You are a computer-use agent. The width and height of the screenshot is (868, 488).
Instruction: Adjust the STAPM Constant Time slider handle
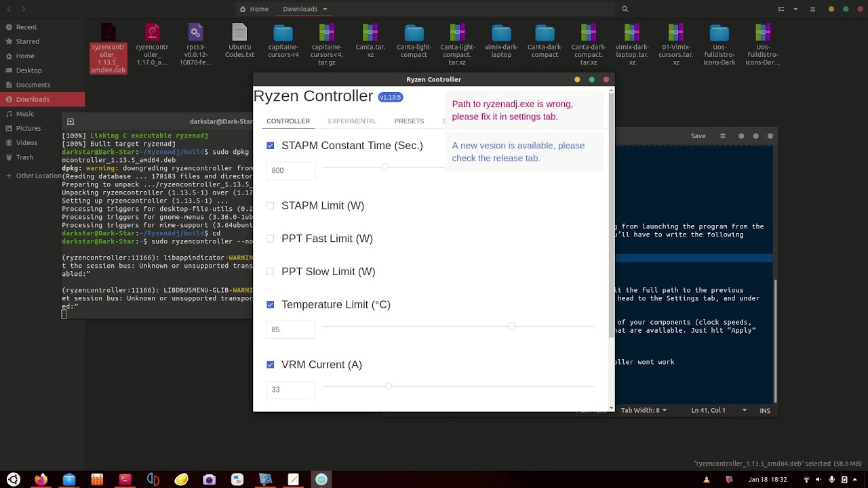[385, 167]
